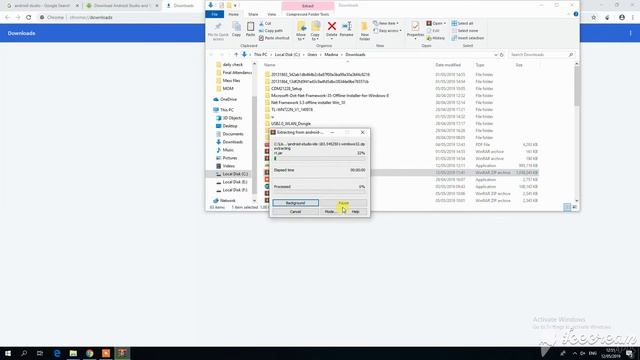This screenshot has width=640, height=360.
Task: Click the up-directory arrow in Explorer
Action: point(236,55)
